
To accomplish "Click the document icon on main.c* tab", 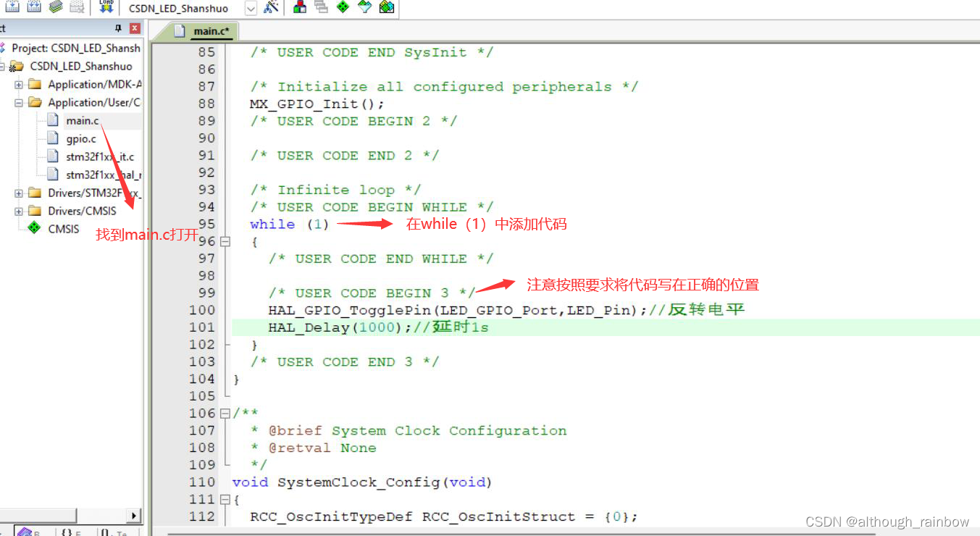I will click(x=180, y=31).
